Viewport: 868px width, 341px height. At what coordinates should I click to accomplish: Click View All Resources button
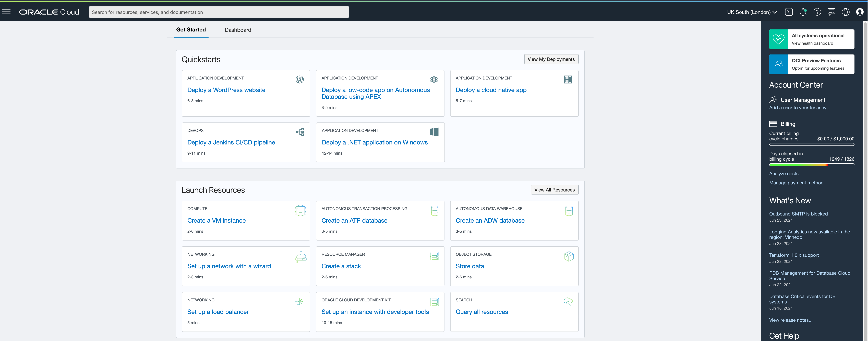pyautogui.click(x=554, y=190)
